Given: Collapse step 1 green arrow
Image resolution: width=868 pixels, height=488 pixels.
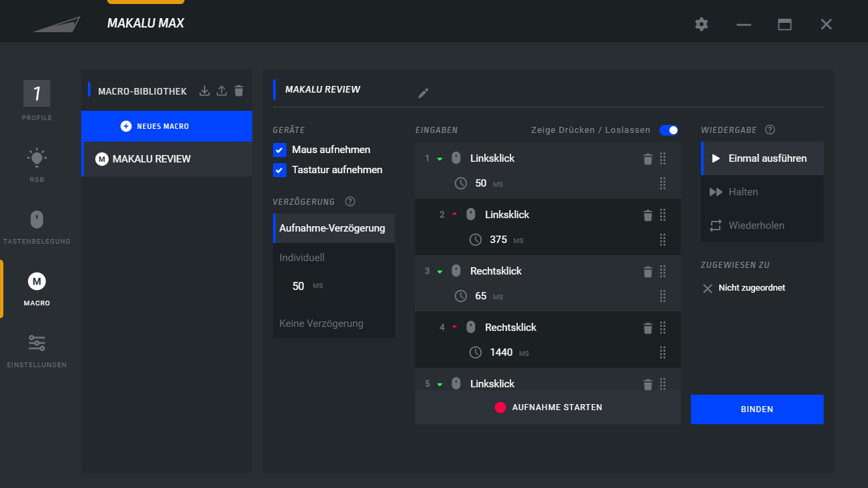Looking at the screenshot, I should (440, 159).
